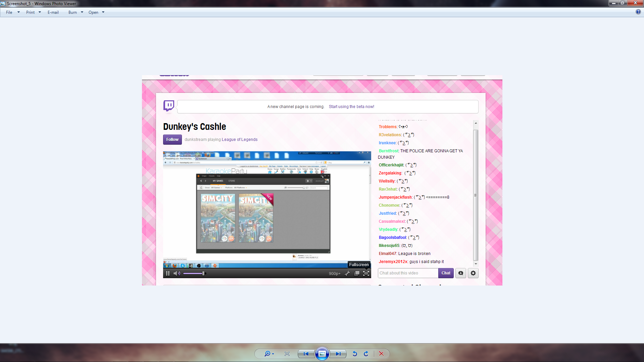Open the League of Legends game link
This screenshot has width=644, height=362.
pos(240,140)
